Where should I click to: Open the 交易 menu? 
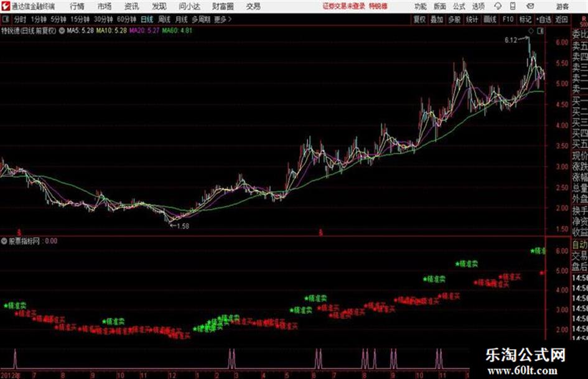pyautogui.click(x=253, y=6)
